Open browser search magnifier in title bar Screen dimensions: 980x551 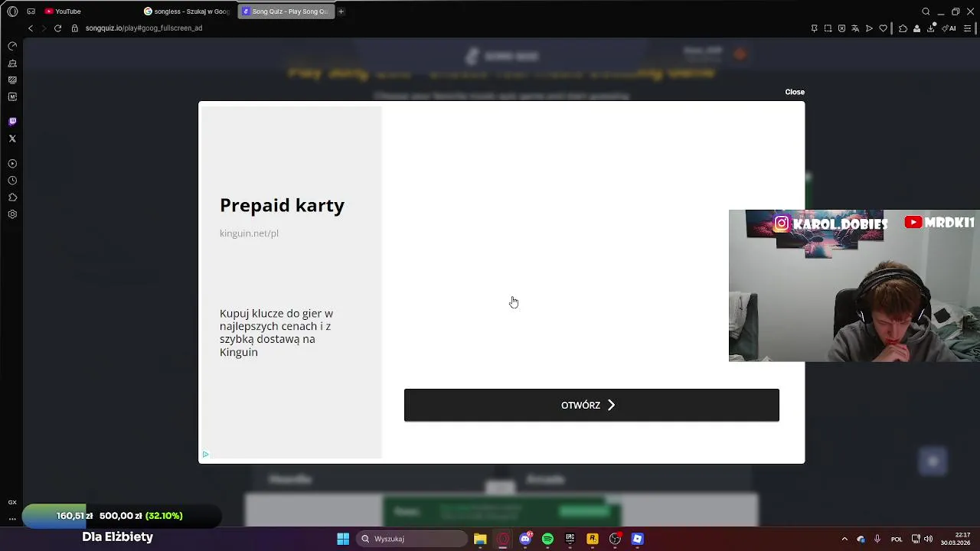tap(926, 11)
